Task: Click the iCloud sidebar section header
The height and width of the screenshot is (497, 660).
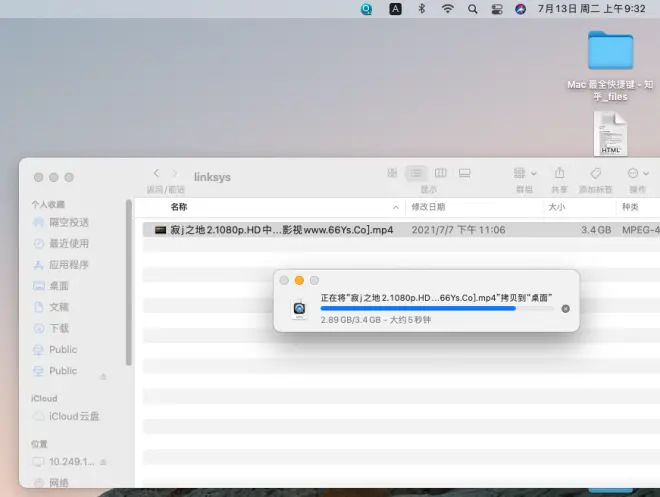Action: 44,399
